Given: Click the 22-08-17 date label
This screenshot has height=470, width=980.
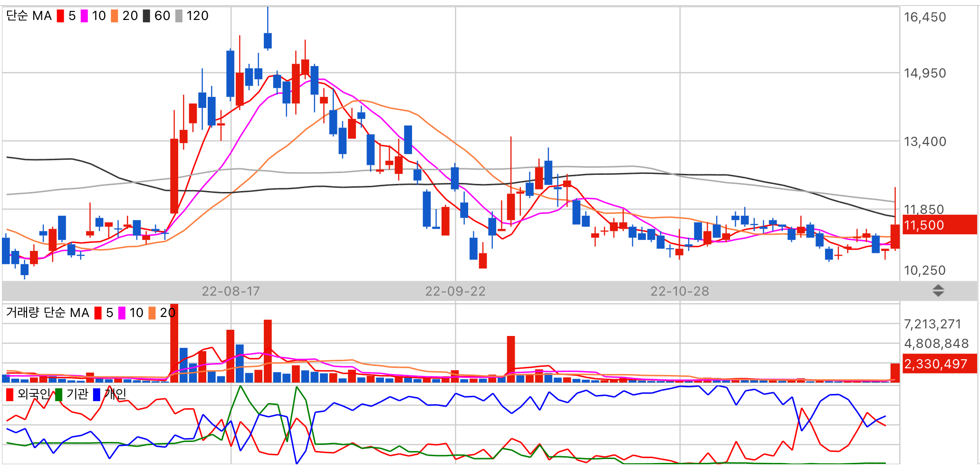Looking at the screenshot, I should 231,291.
